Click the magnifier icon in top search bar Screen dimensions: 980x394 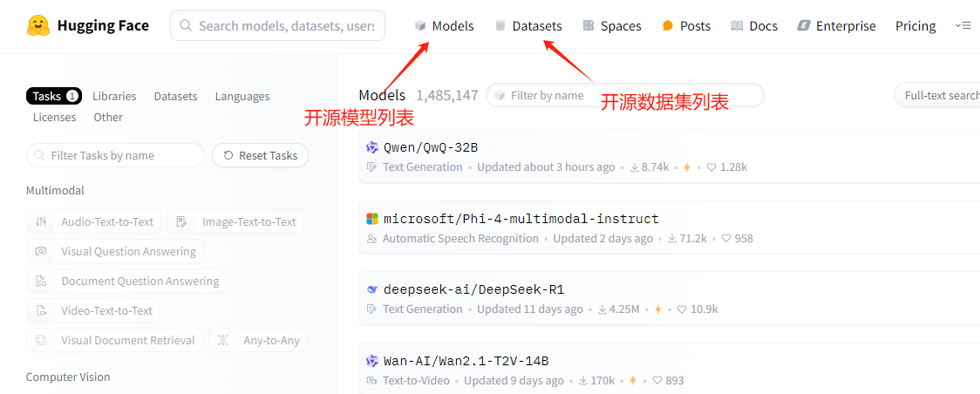point(186,25)
